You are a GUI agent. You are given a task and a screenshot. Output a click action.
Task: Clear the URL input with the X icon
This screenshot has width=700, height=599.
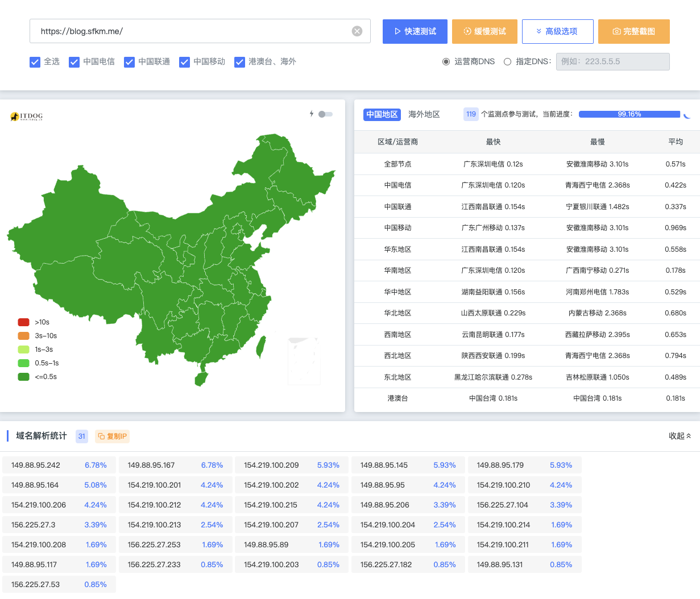pyautogui.click(x=357, y=31)
